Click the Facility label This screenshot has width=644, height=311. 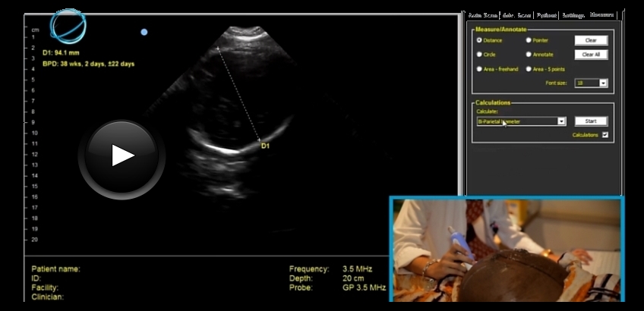click(45, 287)
